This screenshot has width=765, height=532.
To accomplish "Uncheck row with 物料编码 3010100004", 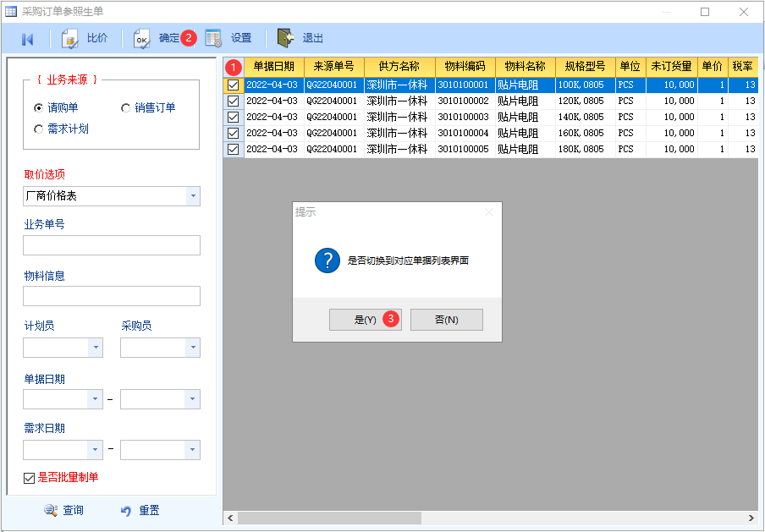I will 234,133.
